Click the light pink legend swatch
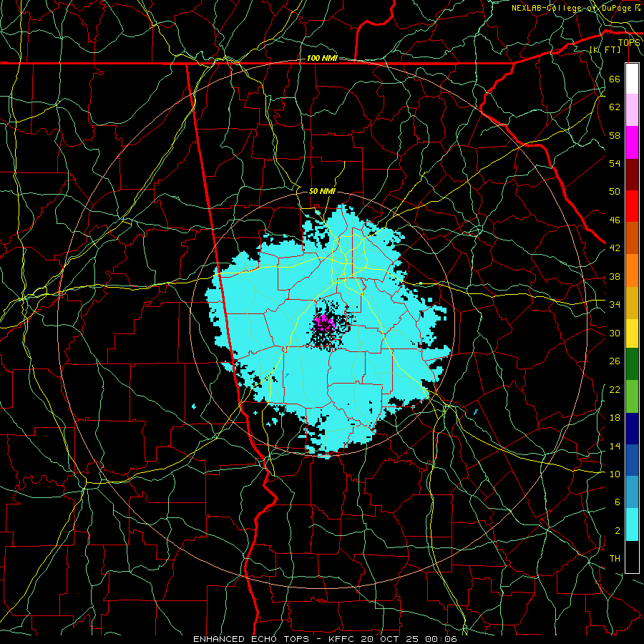Viewport: 644px width, 644px height. [632, 110]
